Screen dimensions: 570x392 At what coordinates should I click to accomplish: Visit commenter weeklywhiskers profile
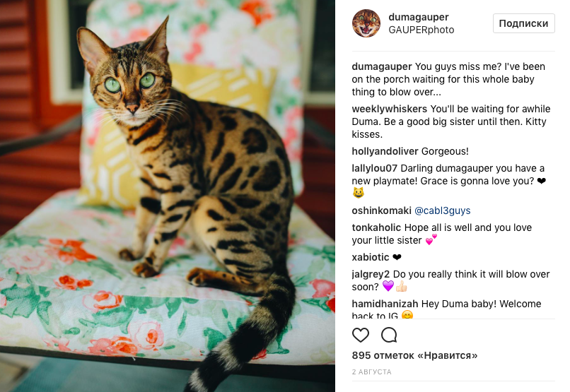point(390,109)
